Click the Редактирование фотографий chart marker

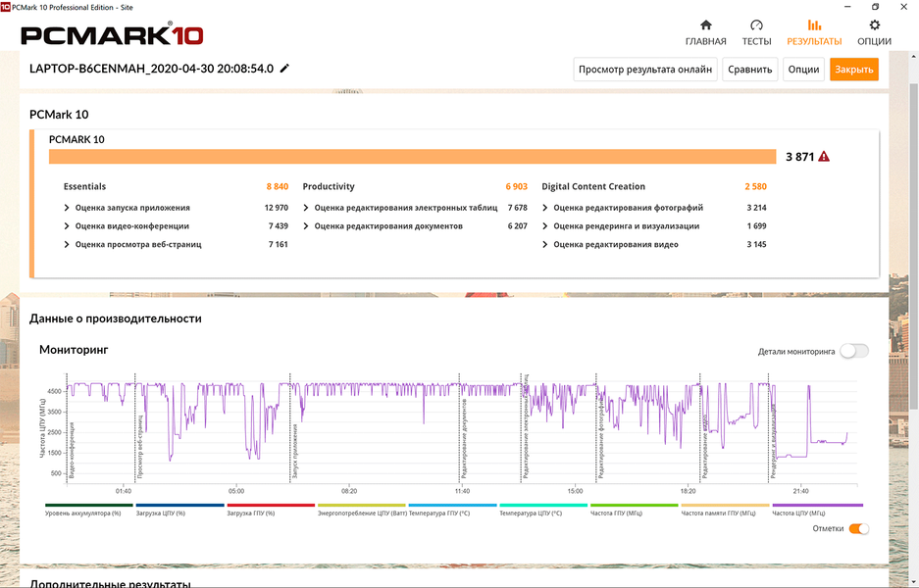pyautogui.click(x=601, y=440)
